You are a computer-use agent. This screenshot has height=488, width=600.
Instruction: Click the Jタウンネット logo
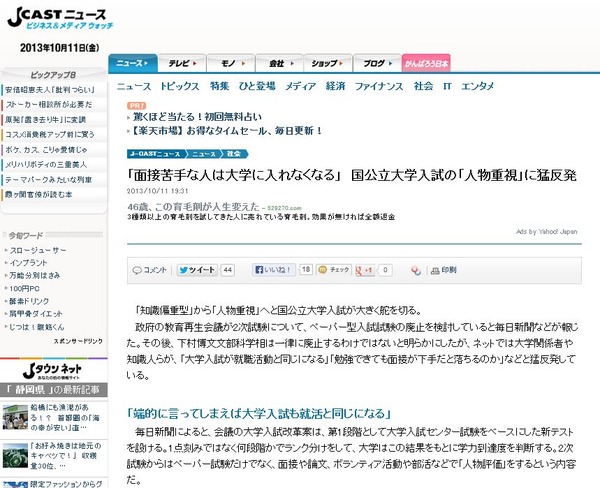pyautogui.click(x=52, y=370)
